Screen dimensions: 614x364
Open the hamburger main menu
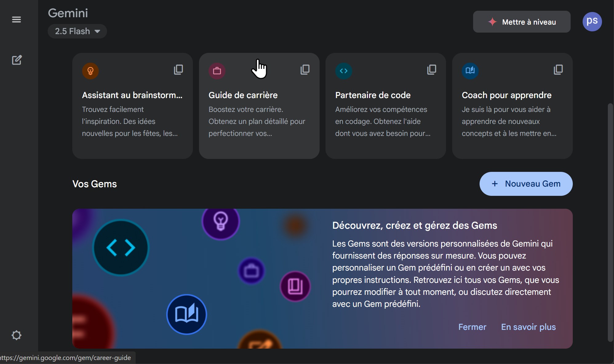coord(17,20)
